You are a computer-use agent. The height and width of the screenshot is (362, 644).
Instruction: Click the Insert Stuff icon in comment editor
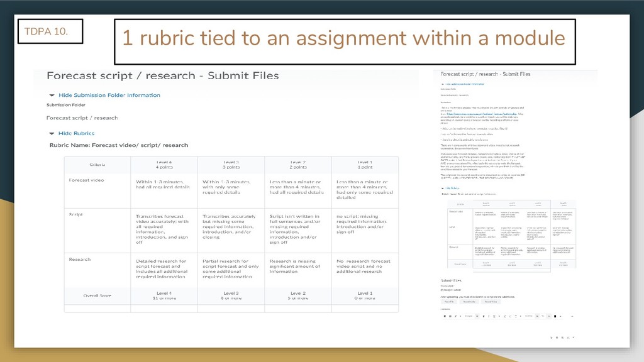445,317
